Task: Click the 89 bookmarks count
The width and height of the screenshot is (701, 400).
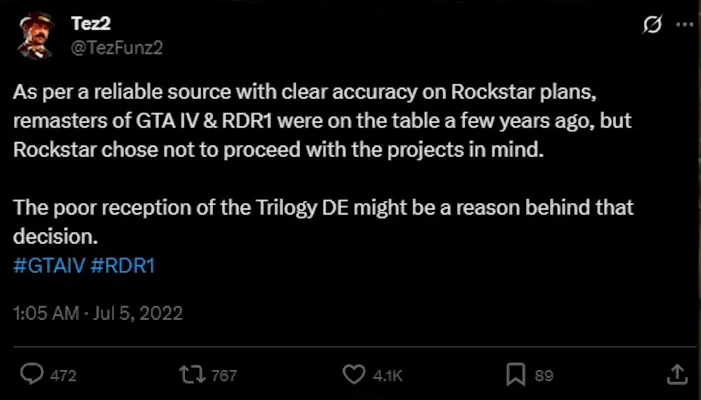Action: [544, 376]
